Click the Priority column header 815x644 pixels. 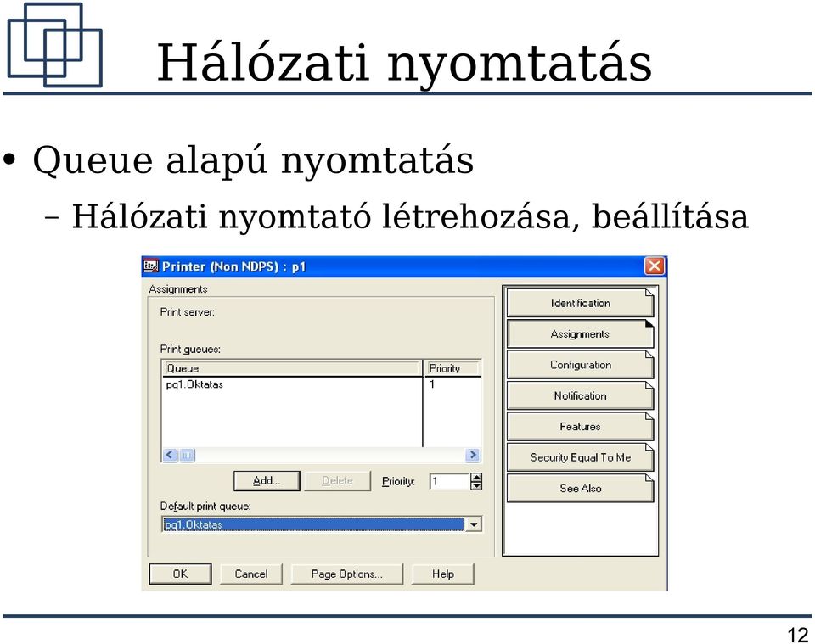click(x=452, y=368)
